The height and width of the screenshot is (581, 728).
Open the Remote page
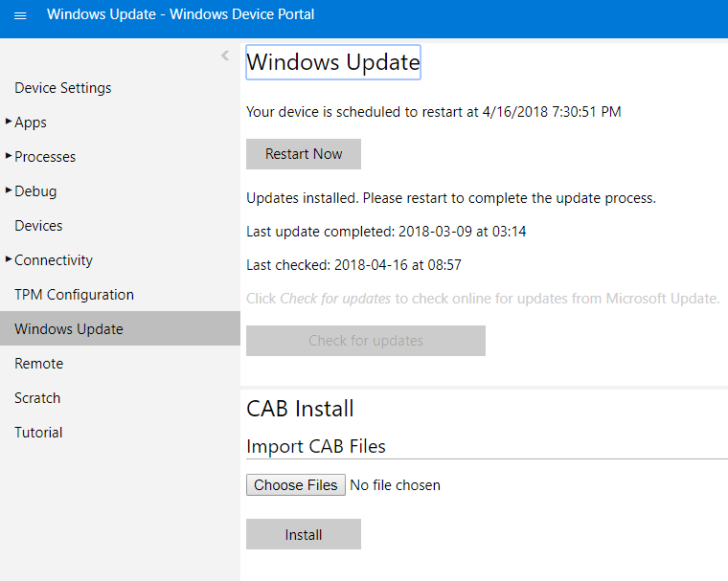[x=38, y=364]
